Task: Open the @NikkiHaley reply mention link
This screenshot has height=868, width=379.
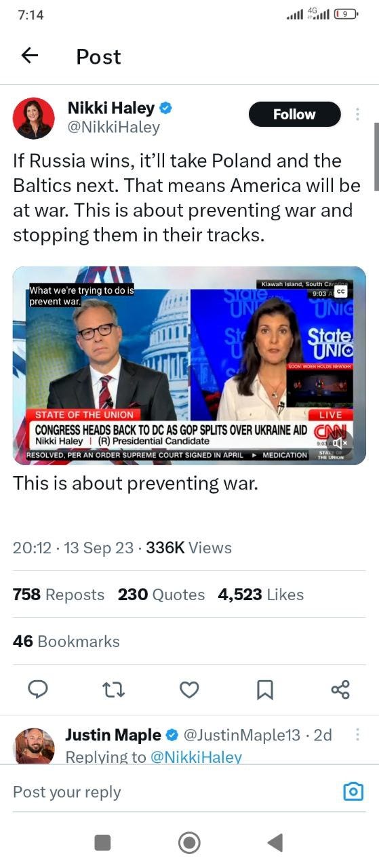Action: [195, 757]
